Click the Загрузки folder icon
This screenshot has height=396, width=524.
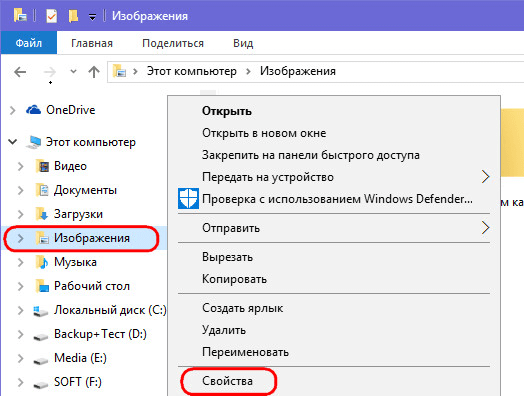(x=42, y=214)
